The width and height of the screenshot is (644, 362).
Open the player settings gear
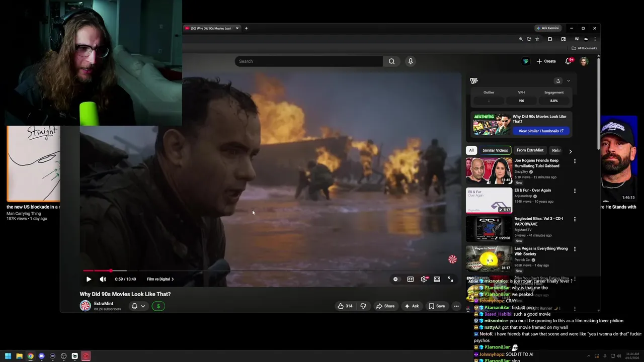click(x=424, y=279)
